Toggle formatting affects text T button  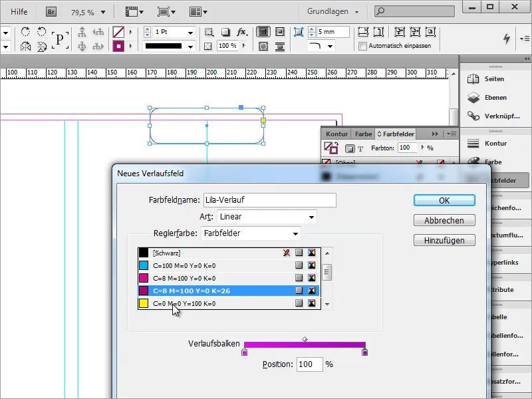pos(360,148)
